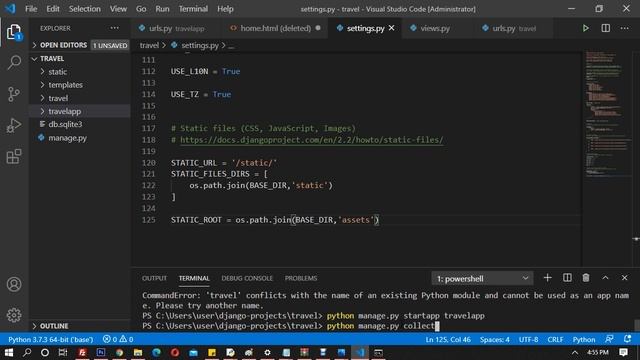This screenshot has height=360, width=640.
Task: Open the Explorer view in activity bar
Action: click(14, 32)
